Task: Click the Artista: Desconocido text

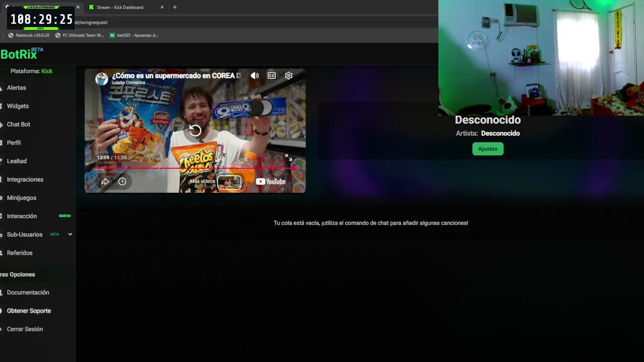Action: [x=488, y=133]
